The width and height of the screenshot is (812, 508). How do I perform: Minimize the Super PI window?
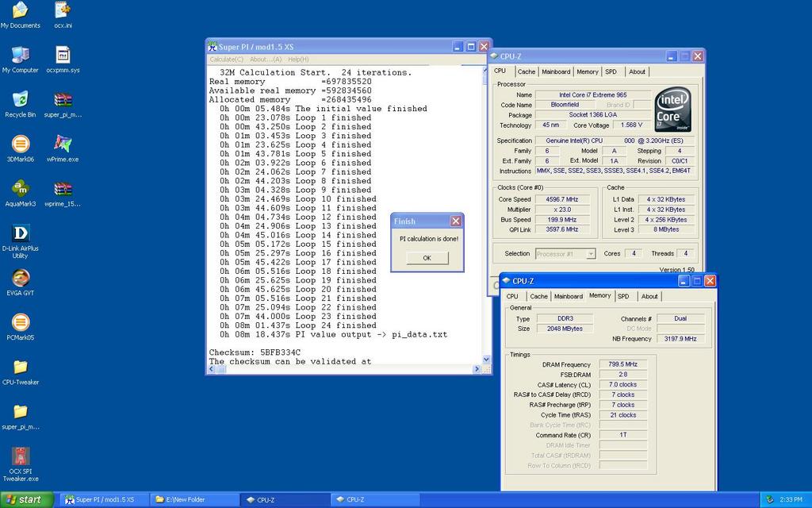coord(458,47)
